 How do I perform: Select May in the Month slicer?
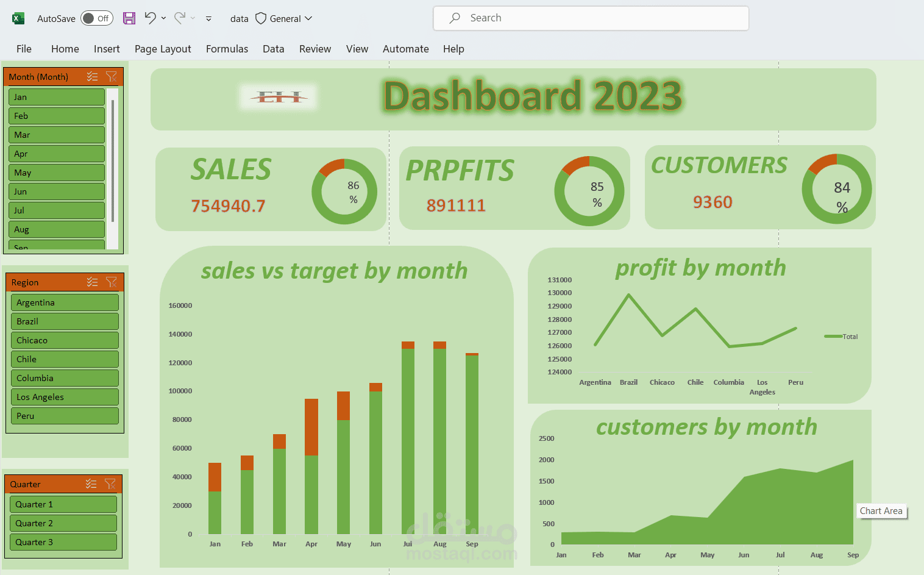click(x=57, y=173)
